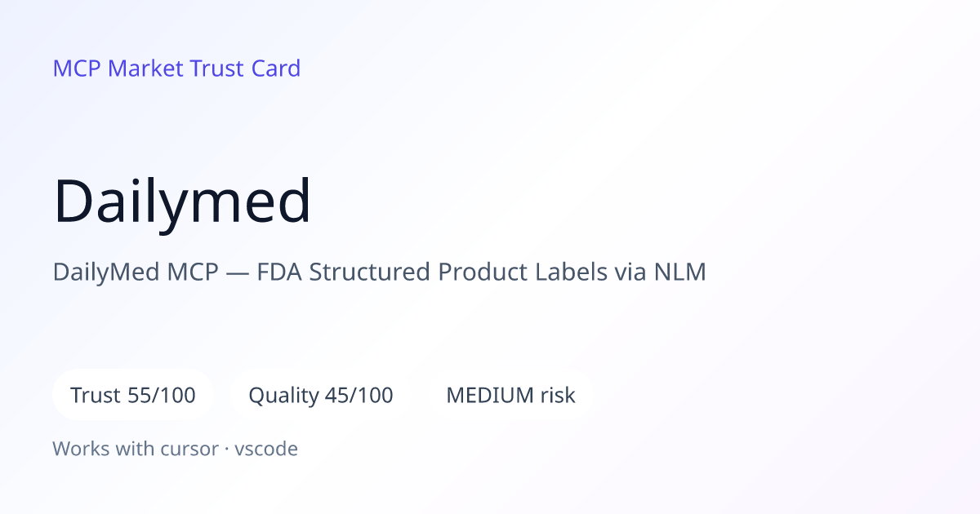The height and width of the screenshot is (514, 980).
Task: Click the MCP Market Trust Card header
Action: click(176, 69)
